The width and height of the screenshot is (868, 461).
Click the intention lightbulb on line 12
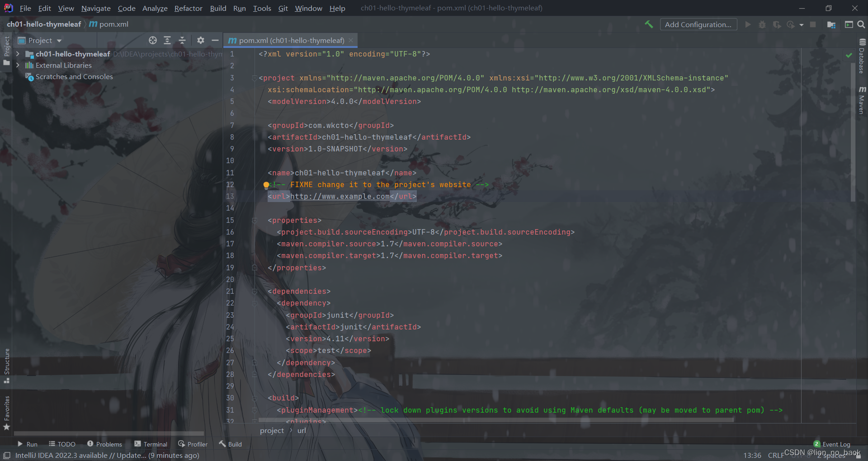coord(266,185)
